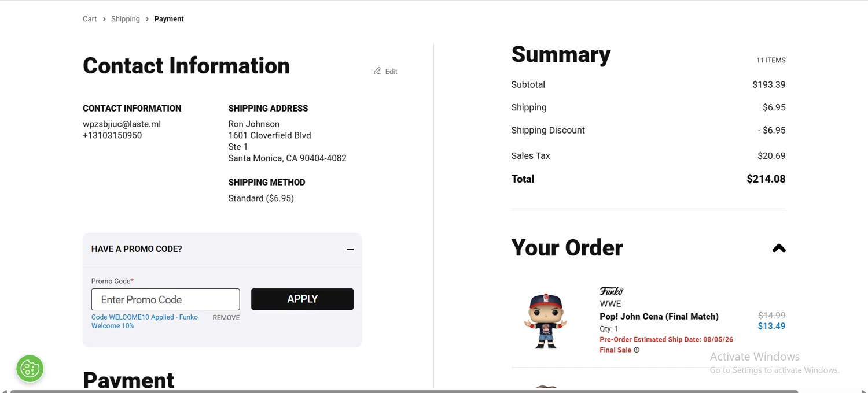This screenshot has width=868, height=393.
Task: Click the horizontal scrollbar at bottom
Action: (404, 391)
